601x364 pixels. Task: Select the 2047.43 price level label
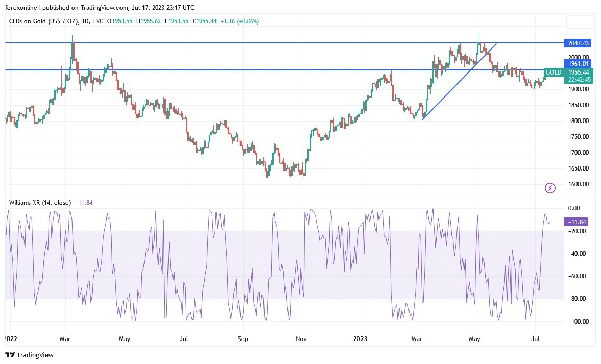tap(578, 43)
